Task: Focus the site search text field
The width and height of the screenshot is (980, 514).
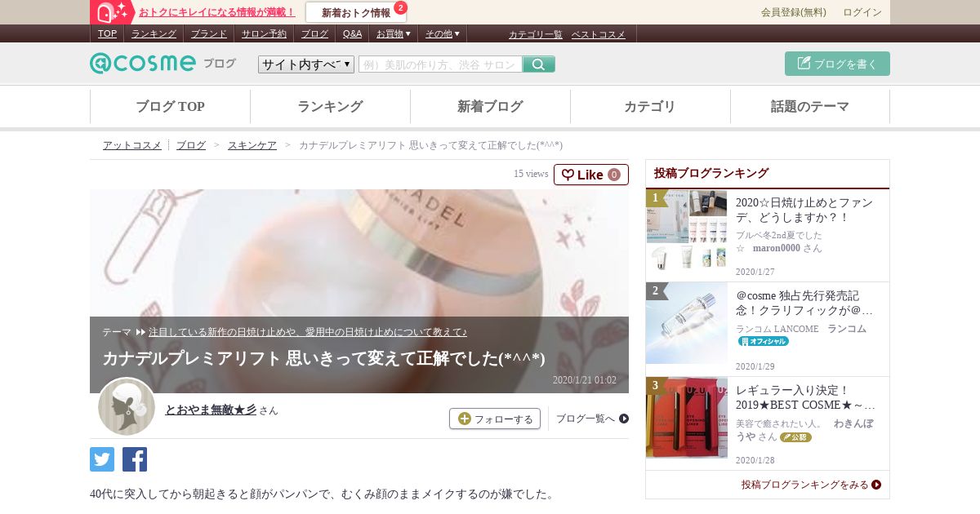Action: (440, 64)
